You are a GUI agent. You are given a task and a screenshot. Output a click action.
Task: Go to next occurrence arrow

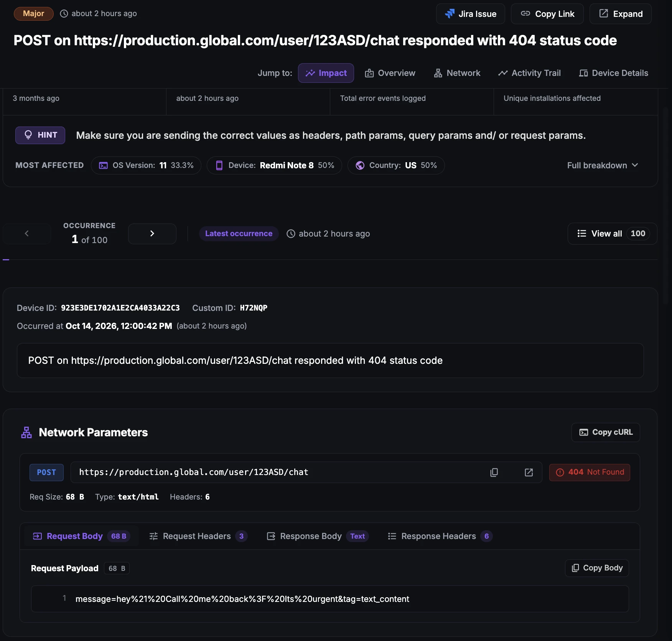(152, 233)
